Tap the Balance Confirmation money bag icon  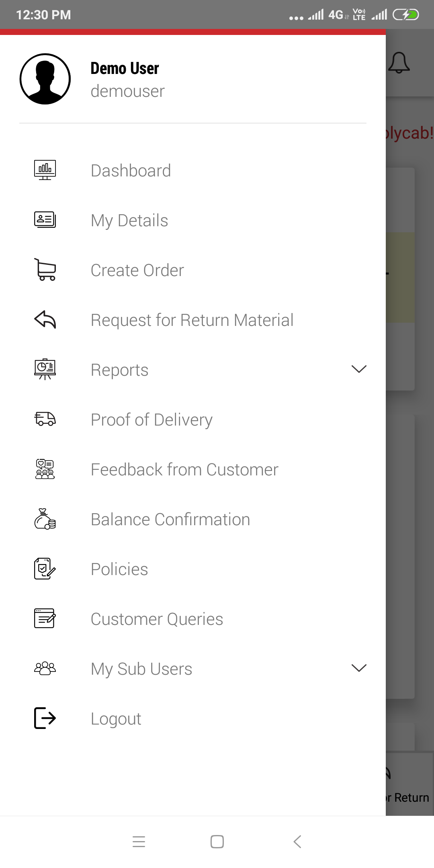click(x=45, y=519)
